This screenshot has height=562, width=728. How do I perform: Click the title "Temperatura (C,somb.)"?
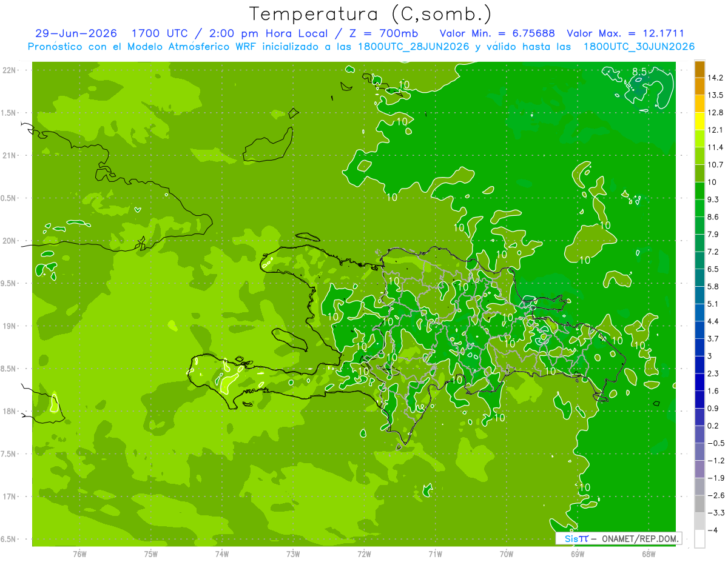point(371,14)
